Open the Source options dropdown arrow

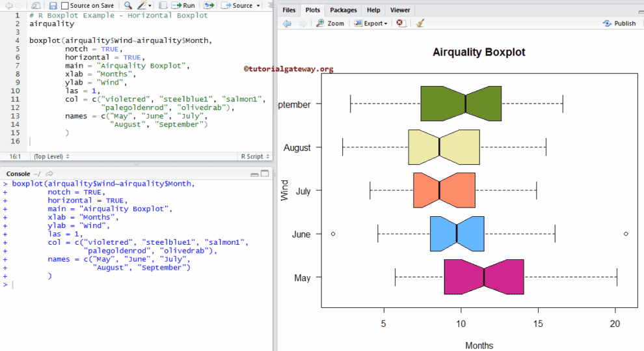tap(258, 6)
